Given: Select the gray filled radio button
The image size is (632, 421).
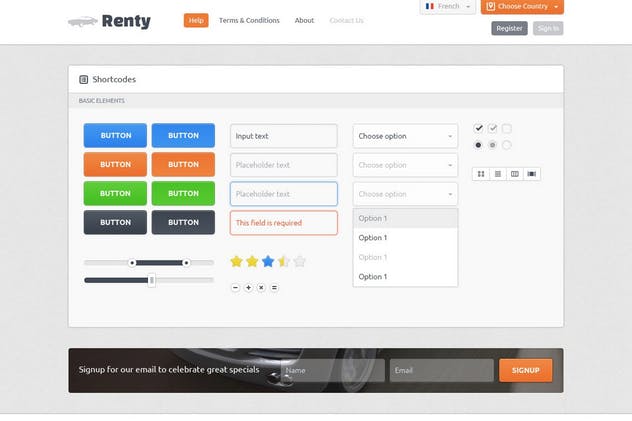Looking at the screenshot, I should pos(492,145).
